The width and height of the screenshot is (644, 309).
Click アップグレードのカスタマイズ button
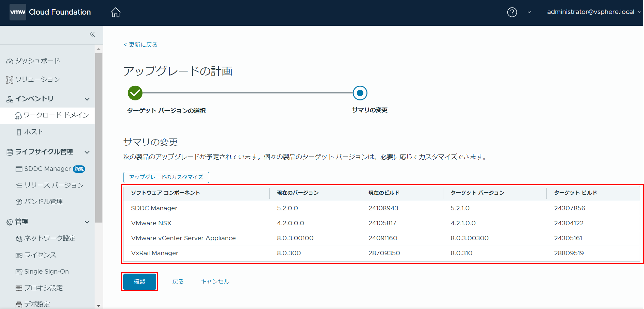coord(166,177)
